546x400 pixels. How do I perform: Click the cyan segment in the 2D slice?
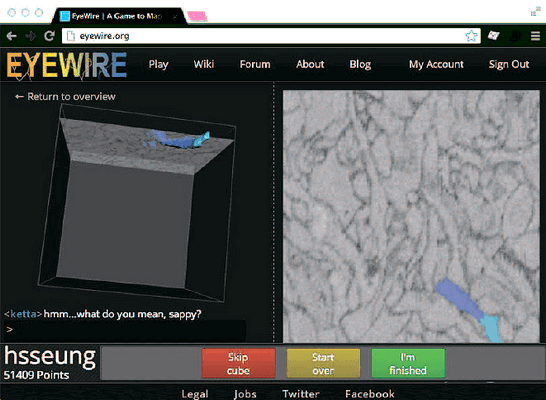click(x=491, y=328)
